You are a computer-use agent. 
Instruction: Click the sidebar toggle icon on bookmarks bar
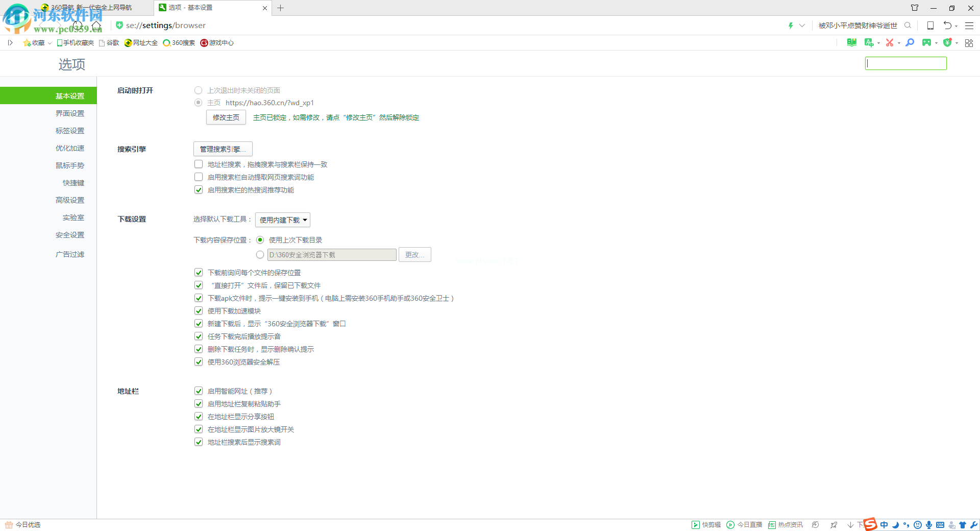point(10,43)
